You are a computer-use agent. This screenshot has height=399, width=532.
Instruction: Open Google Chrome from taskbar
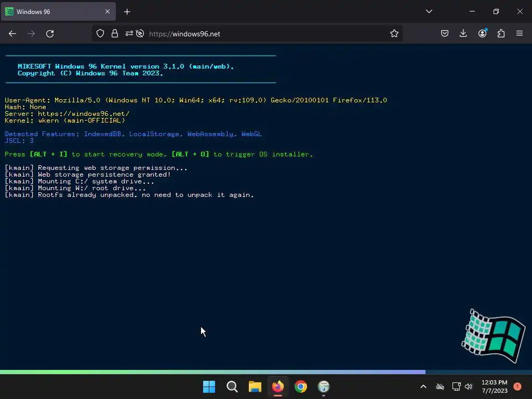(301, 387)
